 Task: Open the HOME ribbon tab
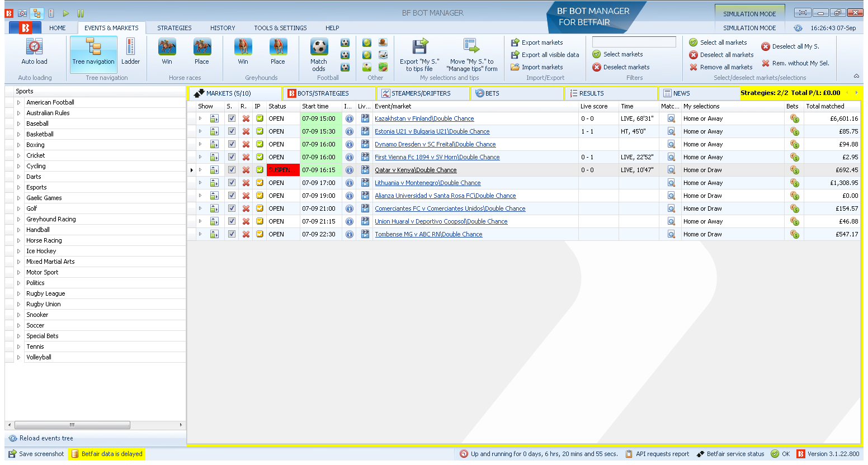[57, 28]
